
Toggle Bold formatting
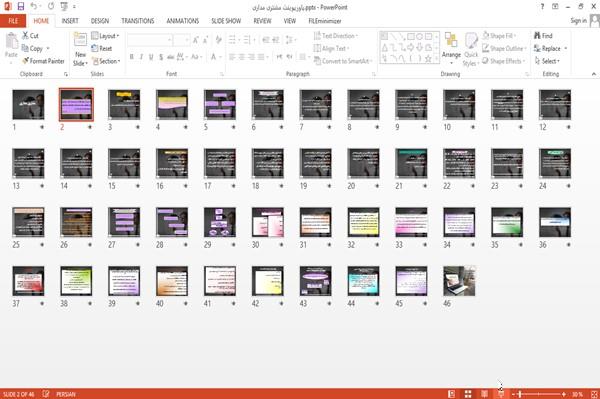132,57
